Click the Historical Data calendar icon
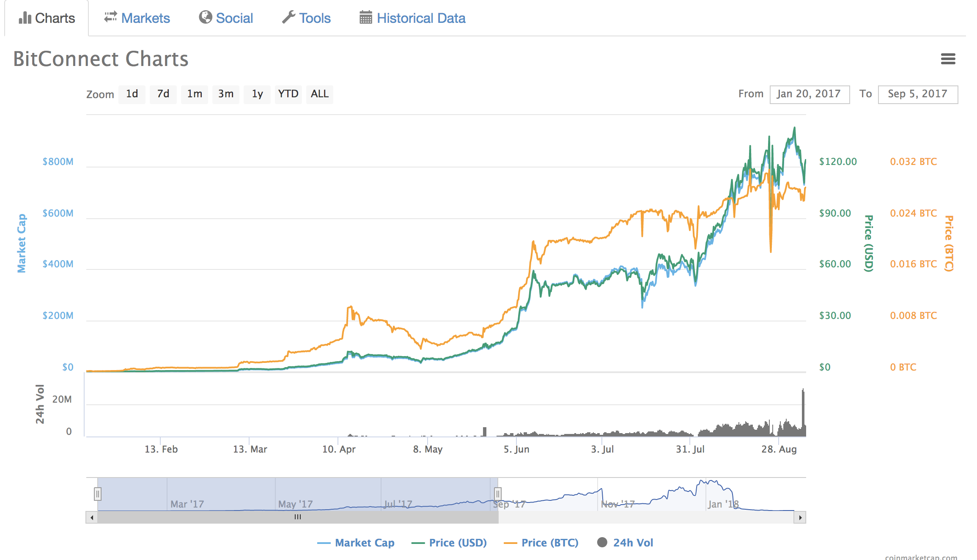The image size is (977, 560). (x=365, y=17)
